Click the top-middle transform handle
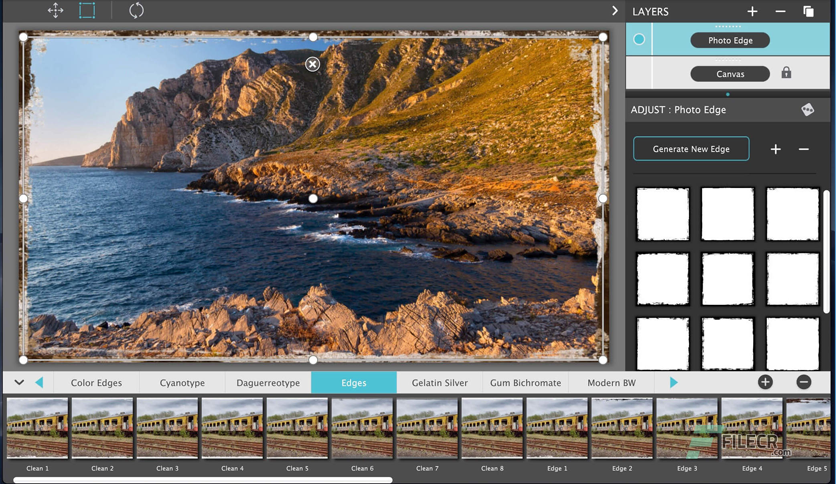 (313, 37)
